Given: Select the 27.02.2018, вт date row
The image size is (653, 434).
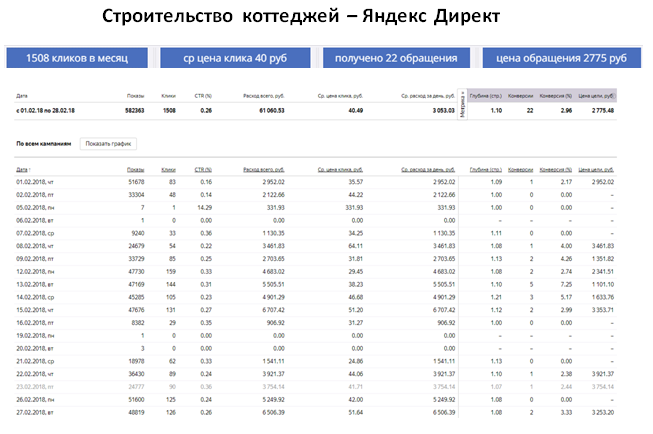Looking at the screenshot, I should [315, 412].
